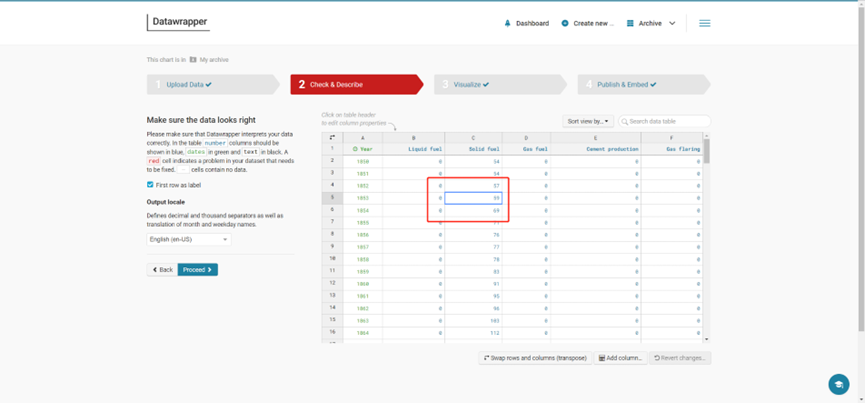Select the year cell 1853
The height and width of the screenshot is (403, 865).
[363, 198]
